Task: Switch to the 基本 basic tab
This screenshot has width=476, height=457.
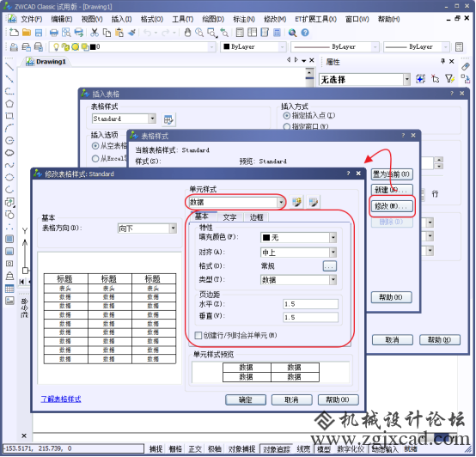Action: [x=202, y=216]
